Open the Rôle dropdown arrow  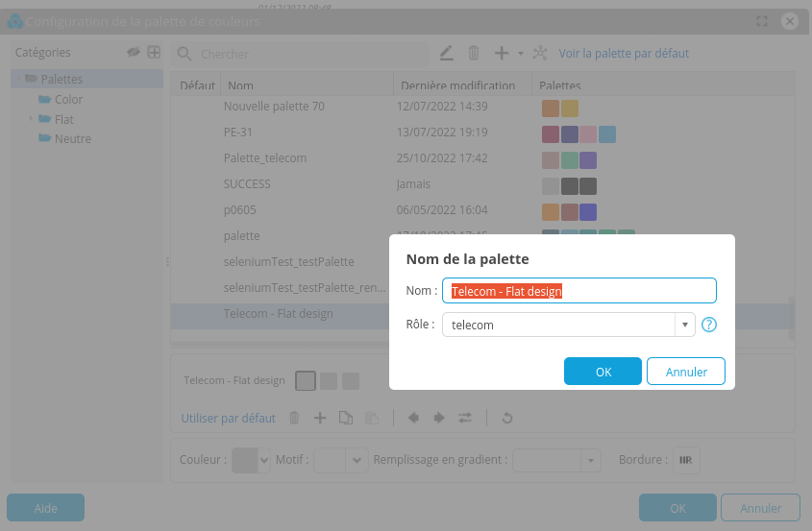pyautogui.click(x=684, y=325)
